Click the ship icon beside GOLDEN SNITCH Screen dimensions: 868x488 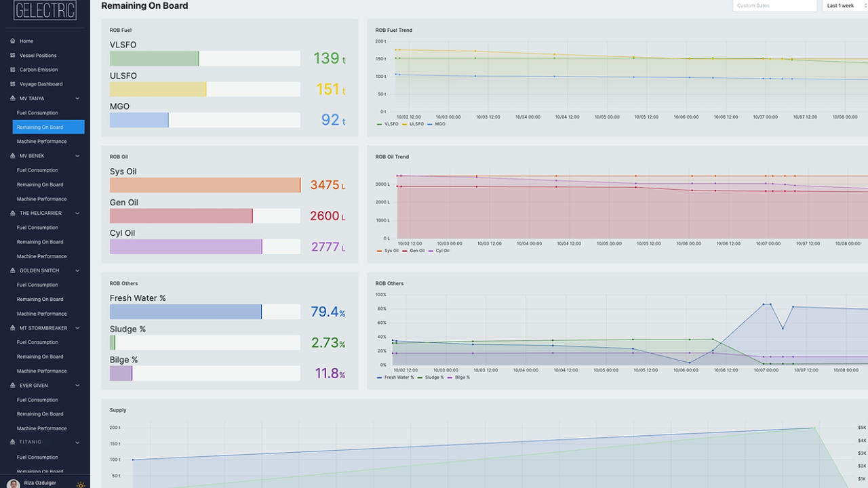click(x=13, y=270)
